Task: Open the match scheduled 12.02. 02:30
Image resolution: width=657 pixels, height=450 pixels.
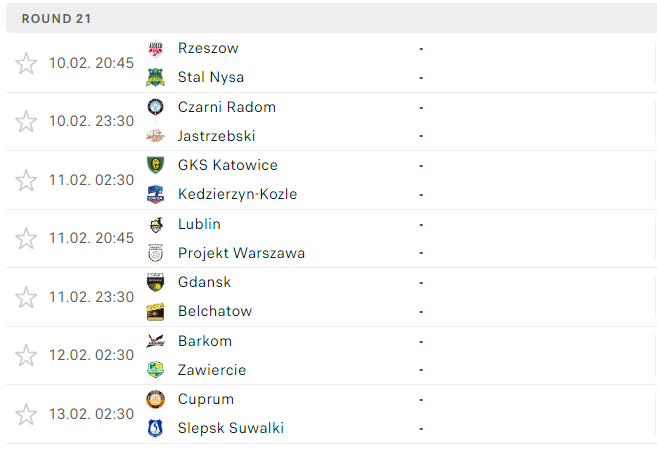Action: tap(331, 355)
